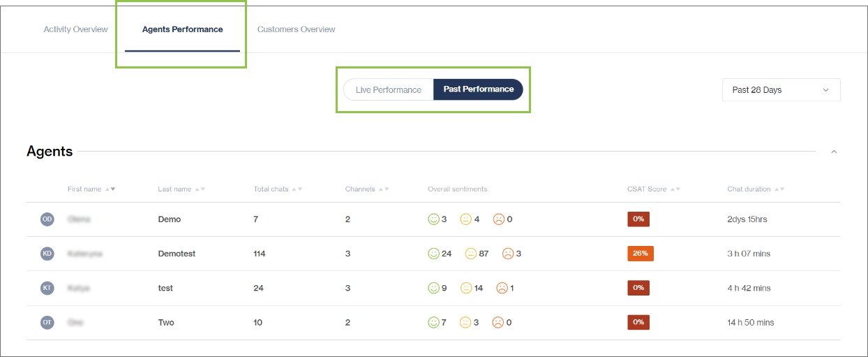The height and width of the screenshot is (357, 868).
Task: Click green happy sentiment icon in Demotest row
Action: point(434,254)
